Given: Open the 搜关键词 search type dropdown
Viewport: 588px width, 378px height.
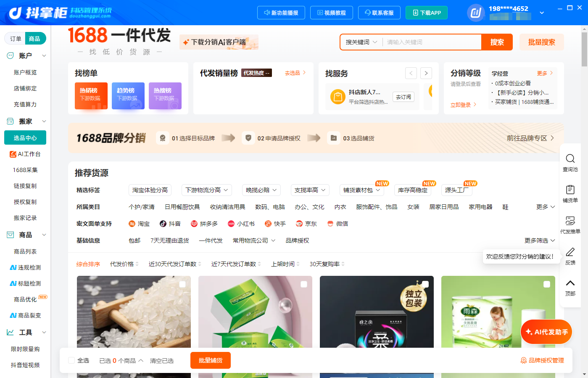Looking at the screenshot, I should [361, 42].
